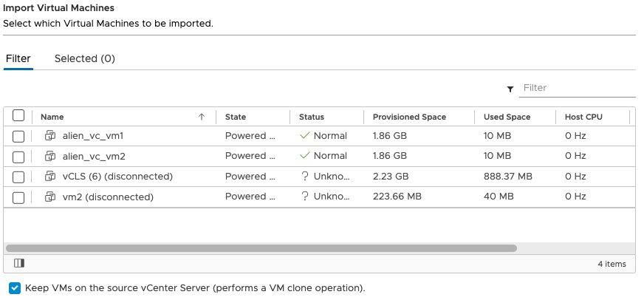
Task: Sort by Provisioned Space column header
Action: 409,117
